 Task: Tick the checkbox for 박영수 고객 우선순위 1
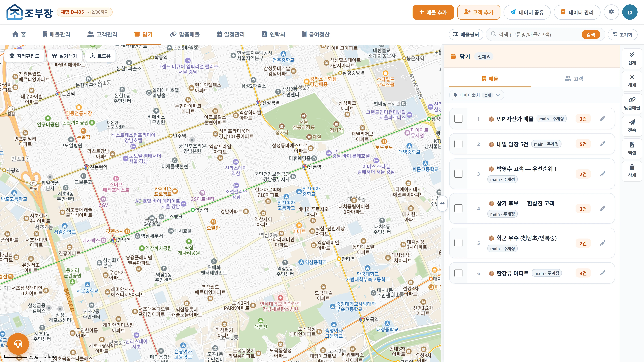point(458,174)
